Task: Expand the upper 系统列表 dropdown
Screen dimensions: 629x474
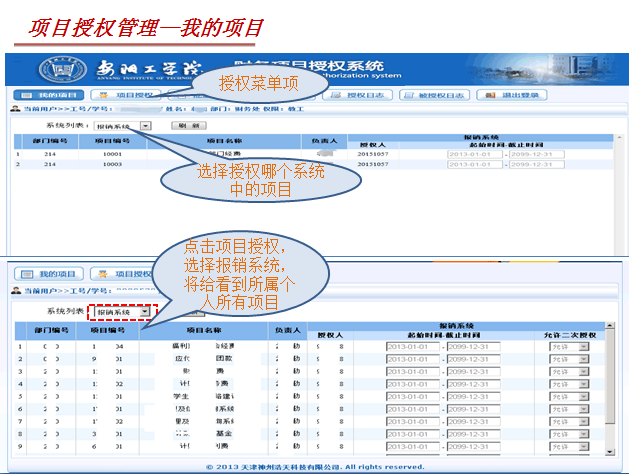Action: pyautogui.click(x=145, y=126)
